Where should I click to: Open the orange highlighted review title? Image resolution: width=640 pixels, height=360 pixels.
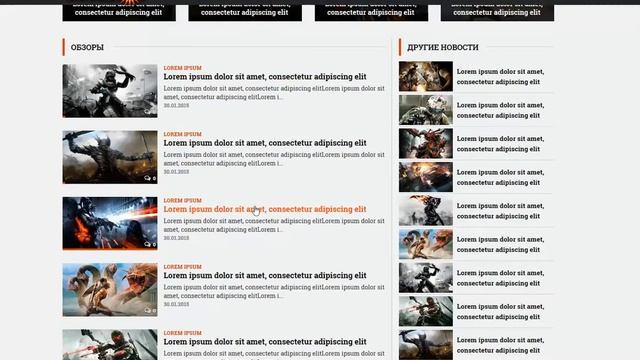click(x=265, y=209)
